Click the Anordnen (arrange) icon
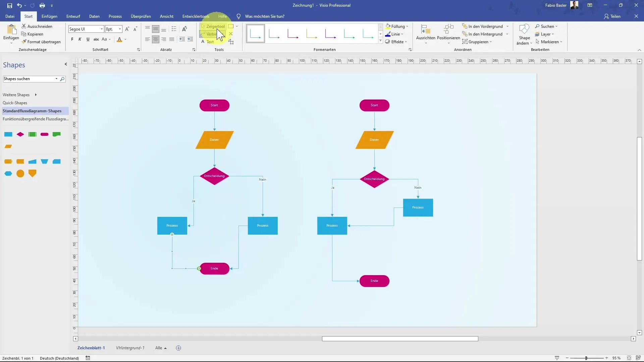The image size is (644, 362). pos(462,50)
